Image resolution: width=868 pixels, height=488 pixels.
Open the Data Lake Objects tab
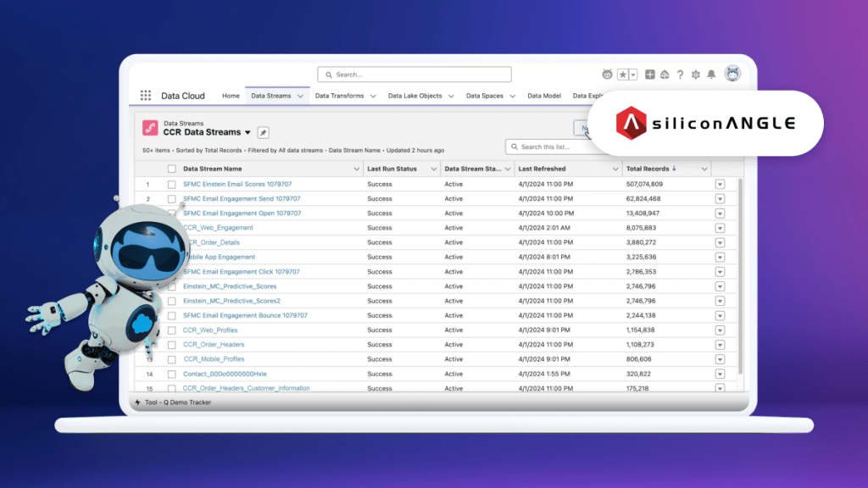pos(415,96)
